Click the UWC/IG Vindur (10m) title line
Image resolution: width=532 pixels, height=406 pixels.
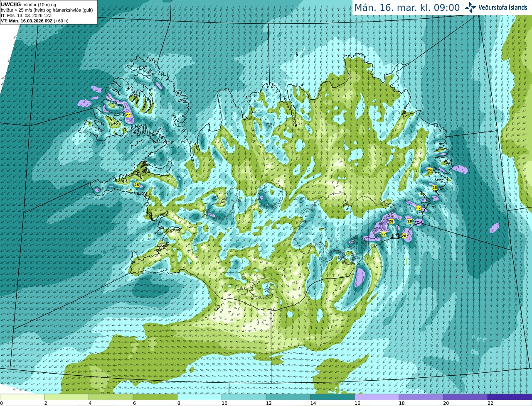pos(29,5)
